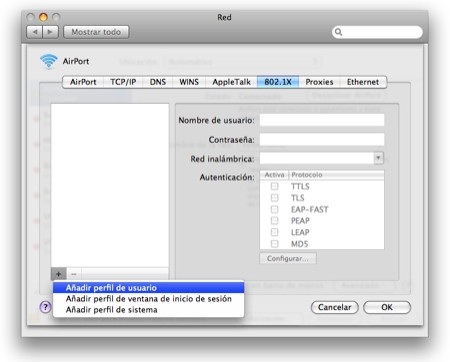Choose Añadir perfil de usuario

tap(149, 288)
